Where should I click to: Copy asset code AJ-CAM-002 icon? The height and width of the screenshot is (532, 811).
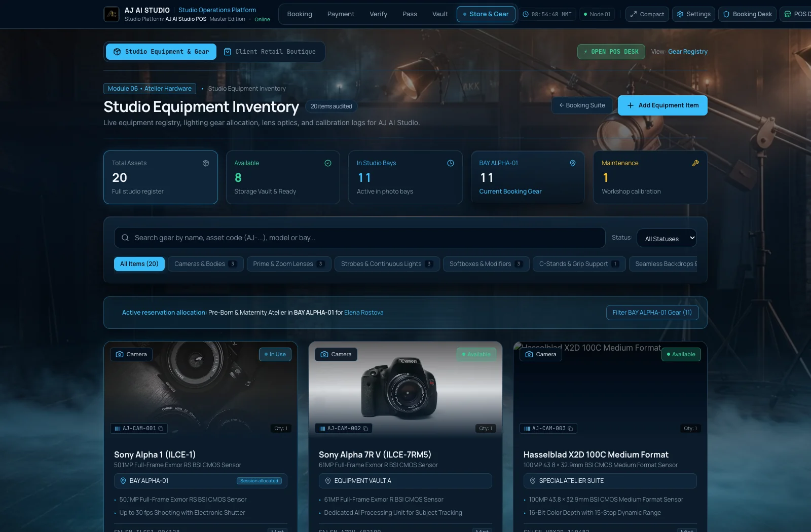[x=366, y=429]
